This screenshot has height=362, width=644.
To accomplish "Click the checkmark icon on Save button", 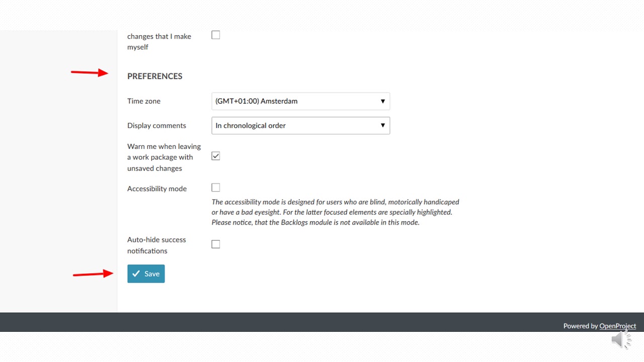I will [x=136, y=274].
